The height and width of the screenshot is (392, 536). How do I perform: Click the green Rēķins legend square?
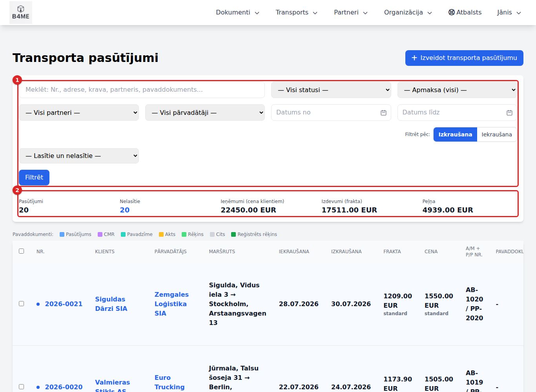[x=184, y=234]
